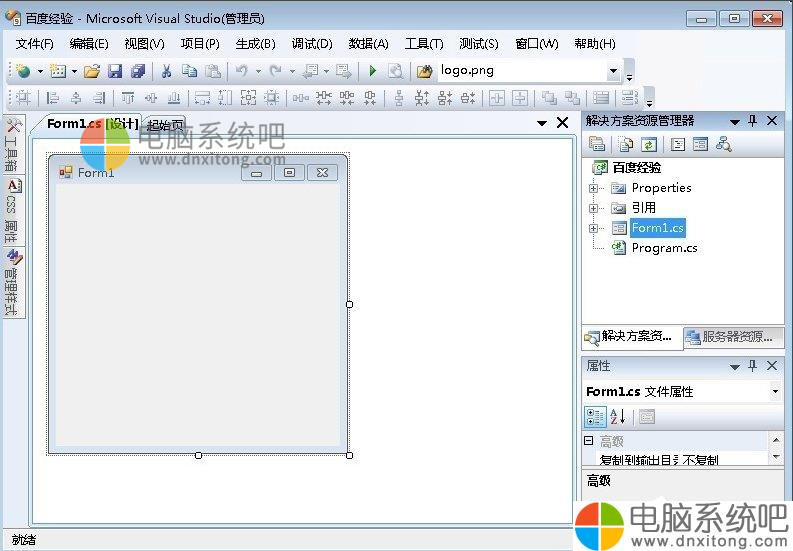Click the Paste clipboard icon
This screenshot has height=551, width=793.
[213, 71]
